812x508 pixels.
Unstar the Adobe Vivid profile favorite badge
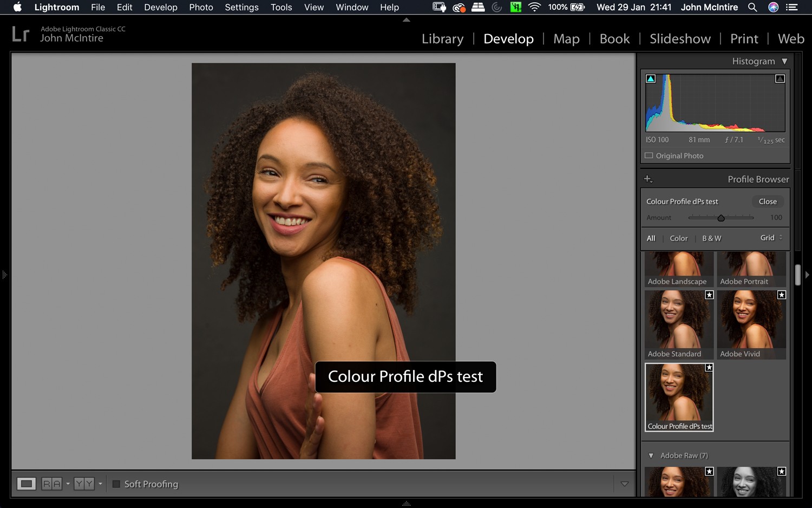[x=782, y=295]
